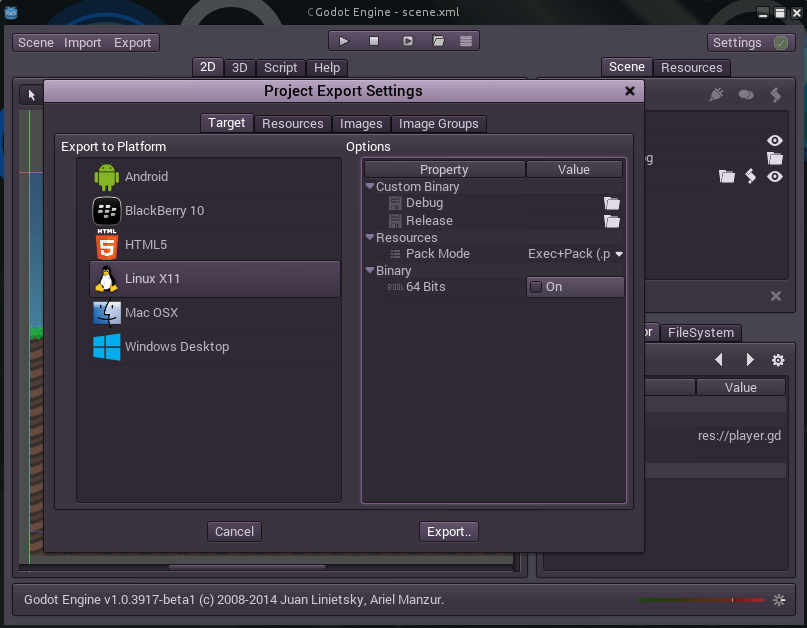Open Help tab
The height and width of the screenshot is (628, 807).
(x=327, y=67)
